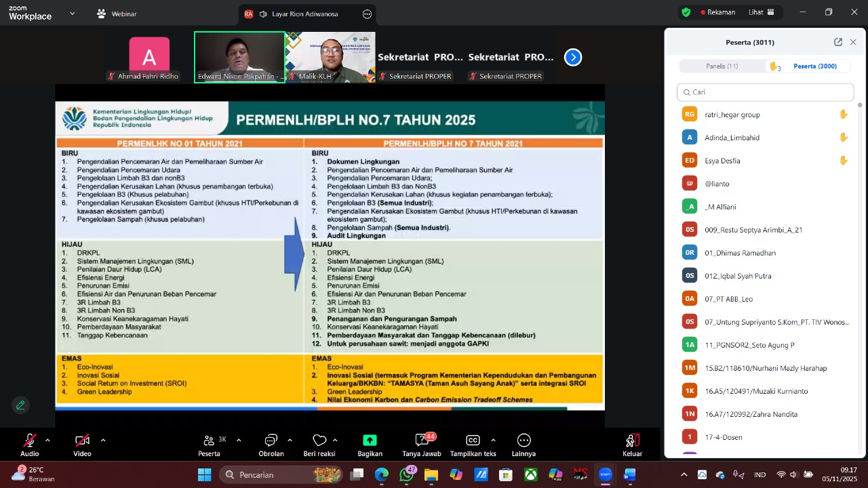Pop out the participants panel
Screen dimensions: 868x488
[x=838, y=42]
